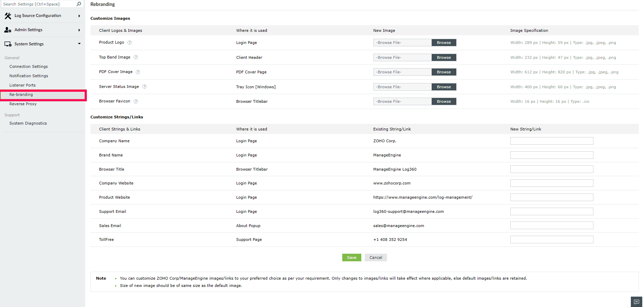Click PDF Cover Image file path field
The image size is (644, 307).
click(x=403, y=72)
